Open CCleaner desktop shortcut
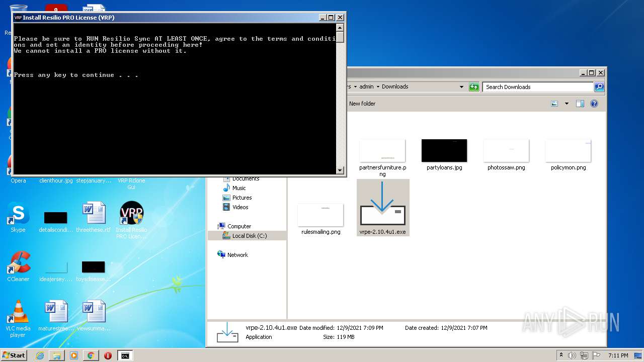Image resolution: width=644 pixels, height=362 pixels. pos(18,267)
